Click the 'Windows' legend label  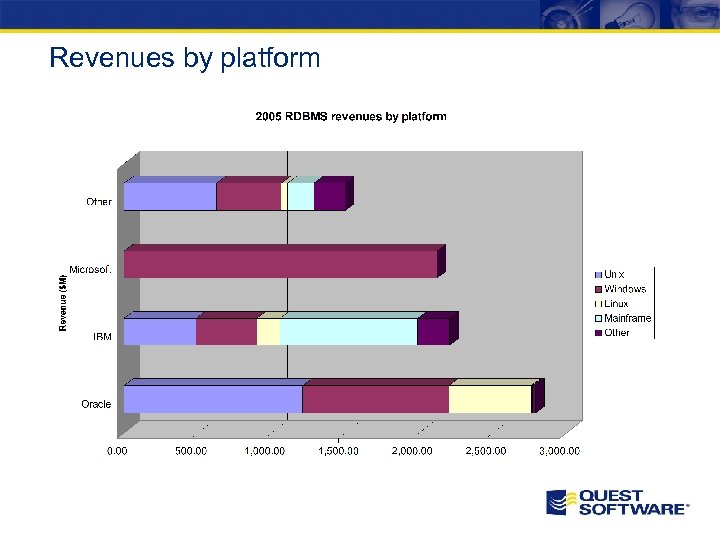click(x=625, y=289)
